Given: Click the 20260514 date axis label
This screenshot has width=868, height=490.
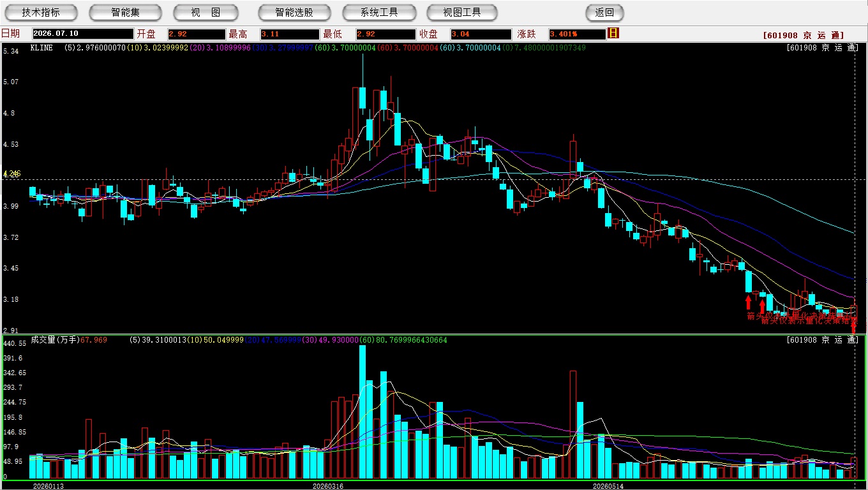Looking at the screenshot, I should [608, 486].
